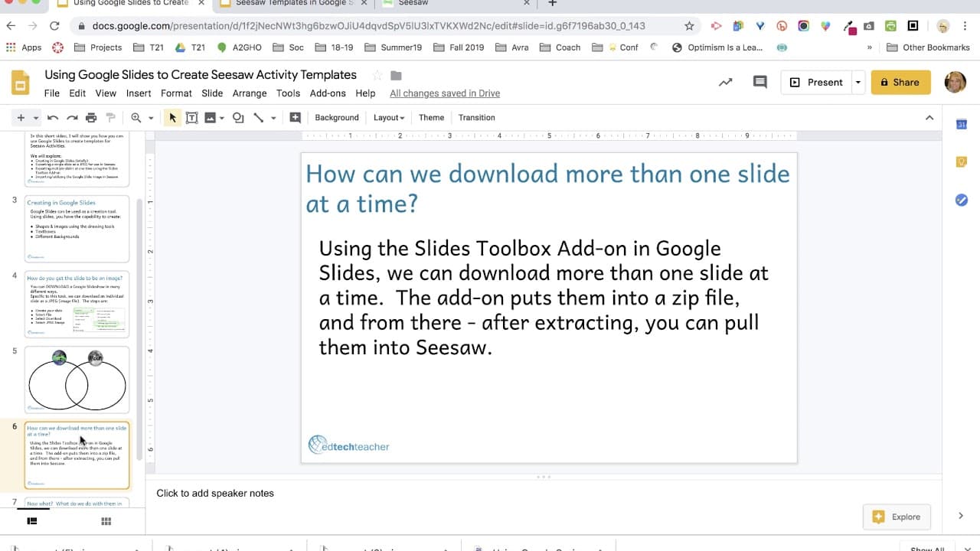Click the Insert image icon
The width and height of the screenshot is (980, 551).
[210, 118]
